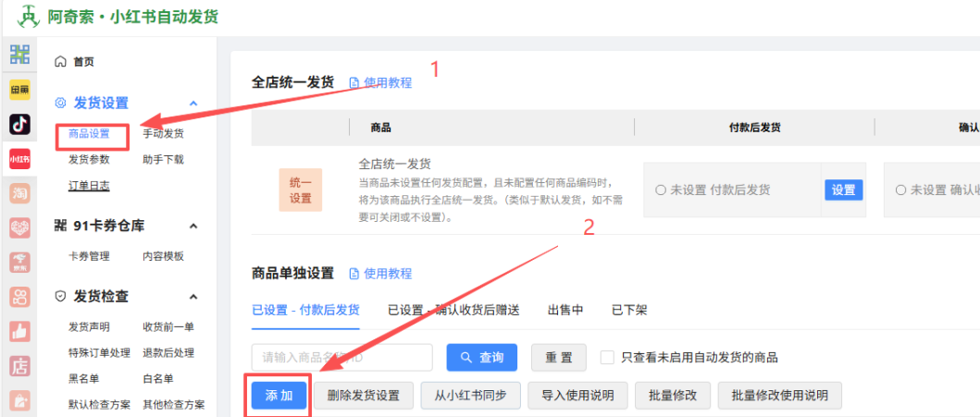Open 发货参数 in sidebar
This screenshot has width=980, height=417.
(x=89, y=159)
